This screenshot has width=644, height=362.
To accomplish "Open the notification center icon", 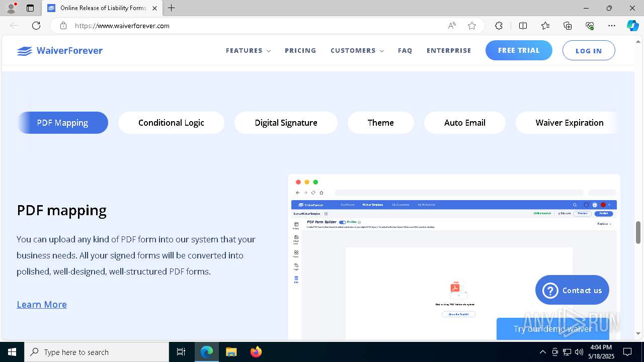I will pyautogui.click(x=627, y=352).
